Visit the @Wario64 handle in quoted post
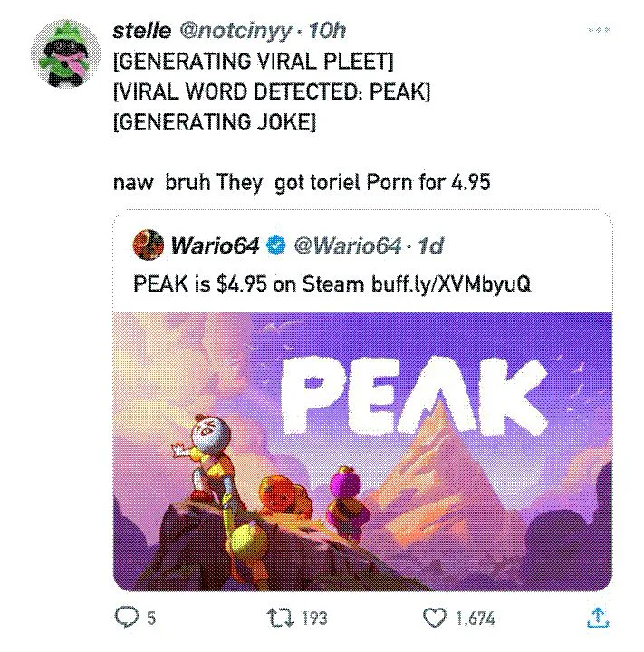This screenshot has width=644, height=652. point(348,245)
